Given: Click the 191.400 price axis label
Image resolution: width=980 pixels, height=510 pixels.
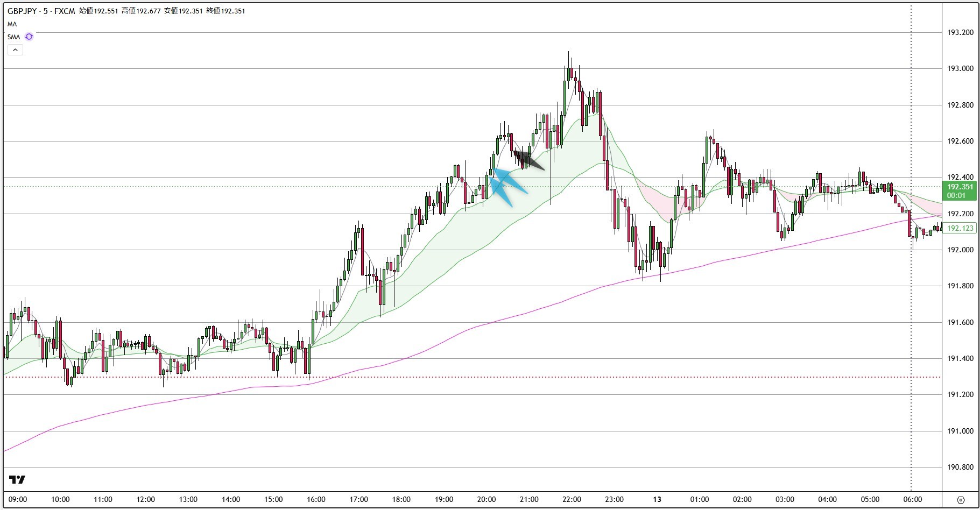Looking at the screenshot, I should [x=960, y=358].
